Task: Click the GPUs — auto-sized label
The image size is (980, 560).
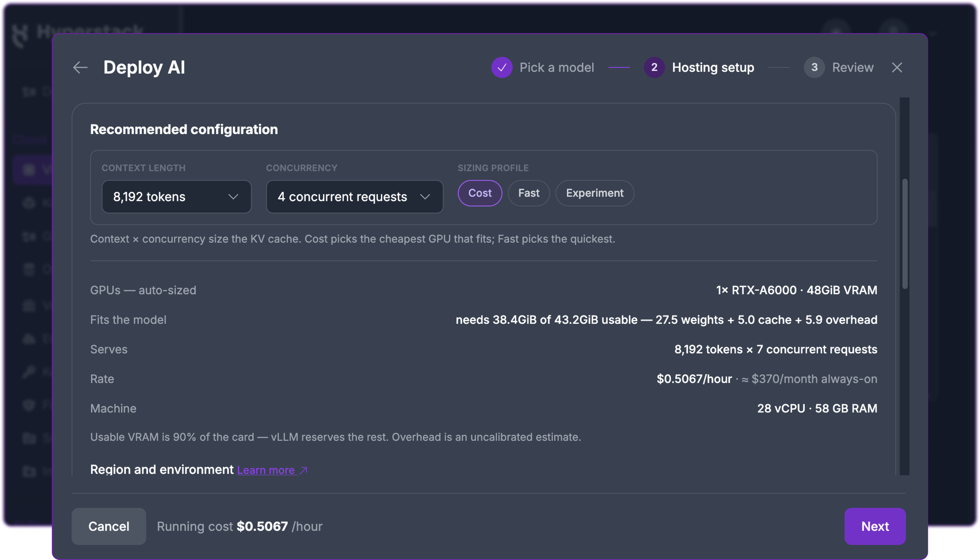Action: coord(143,290)
